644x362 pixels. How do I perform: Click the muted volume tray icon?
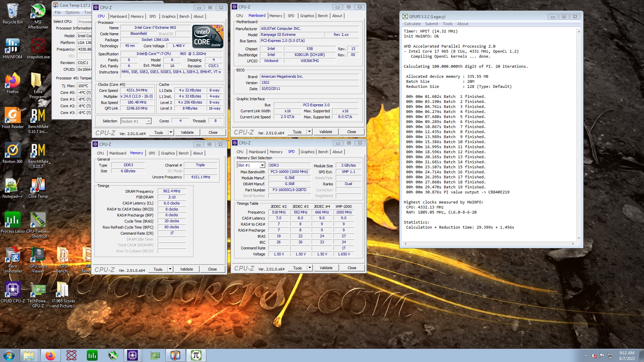594,356
